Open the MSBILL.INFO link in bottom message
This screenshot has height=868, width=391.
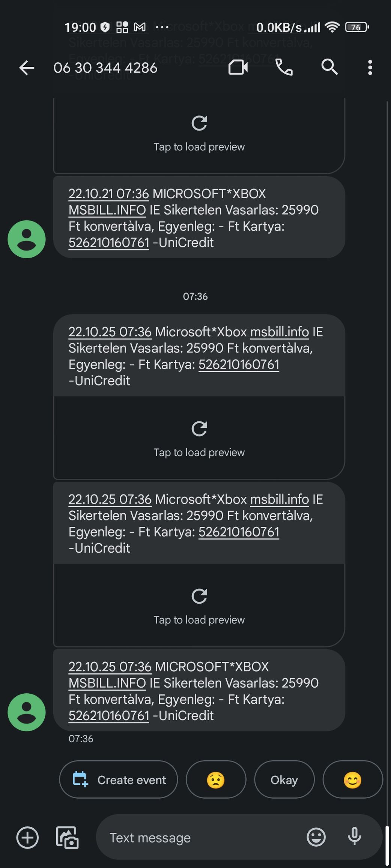(107, 683)
